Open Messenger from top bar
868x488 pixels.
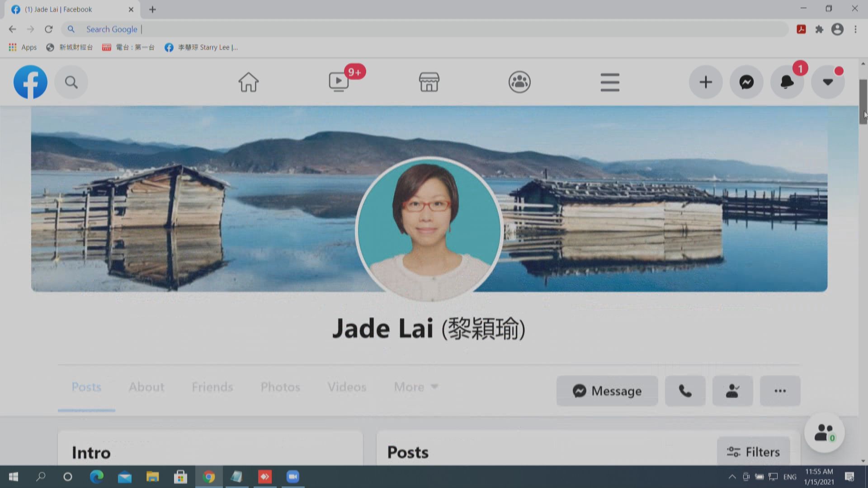pyautogui.click(x=746, y=82)
